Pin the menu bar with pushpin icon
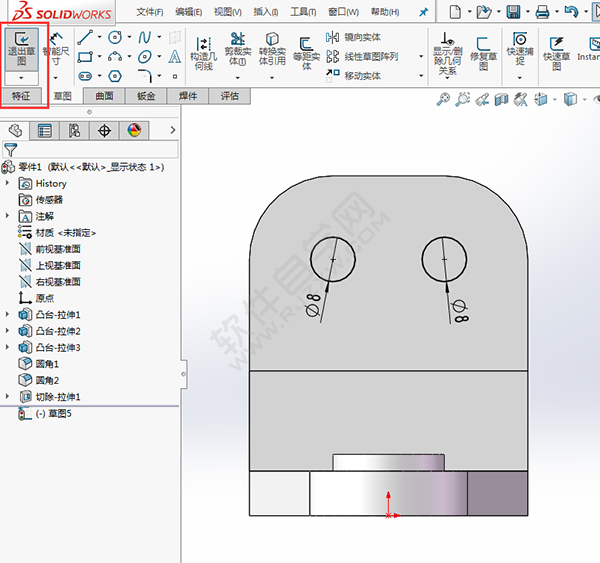 tap(423, 12)
